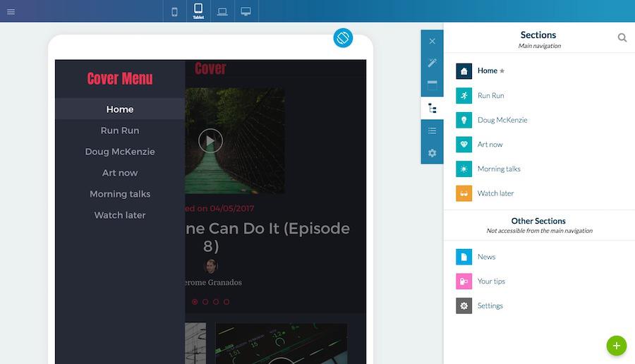Screen dimensions: 635x364
Task: Open the News section in Other Sections
Action: click(x=486, y=257)
